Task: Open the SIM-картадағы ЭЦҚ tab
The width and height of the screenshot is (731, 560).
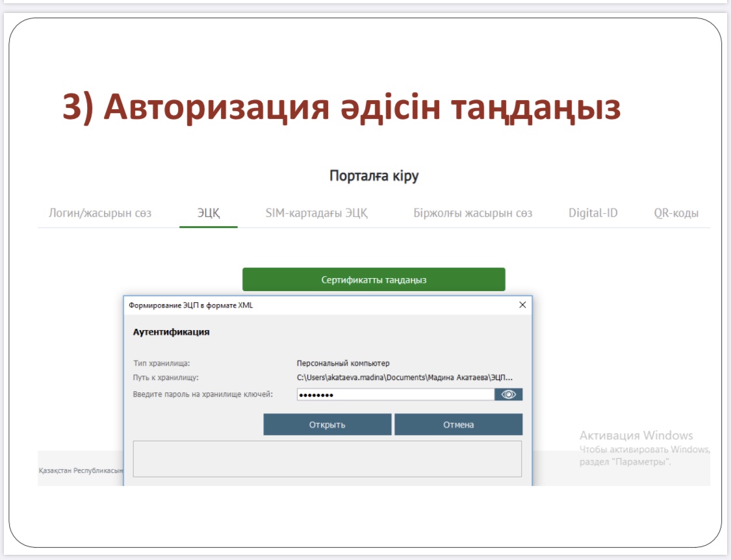Action: pyautogui.click(x=316, y=213)
